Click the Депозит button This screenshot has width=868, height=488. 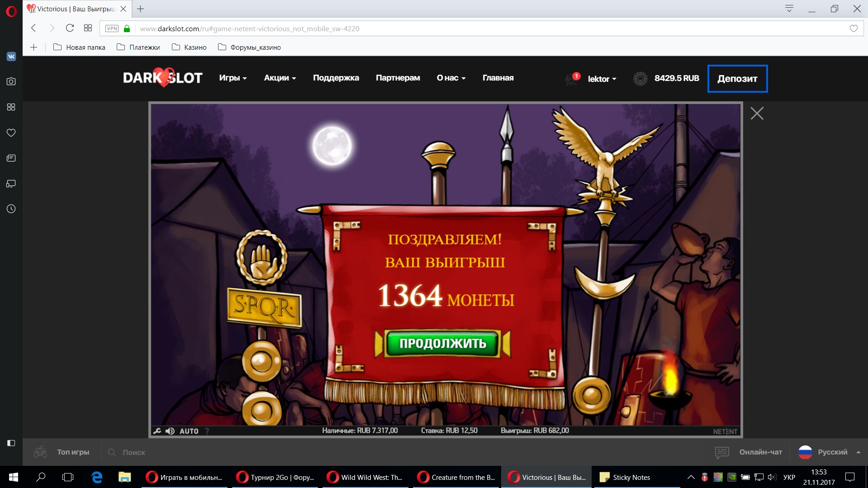737,79
